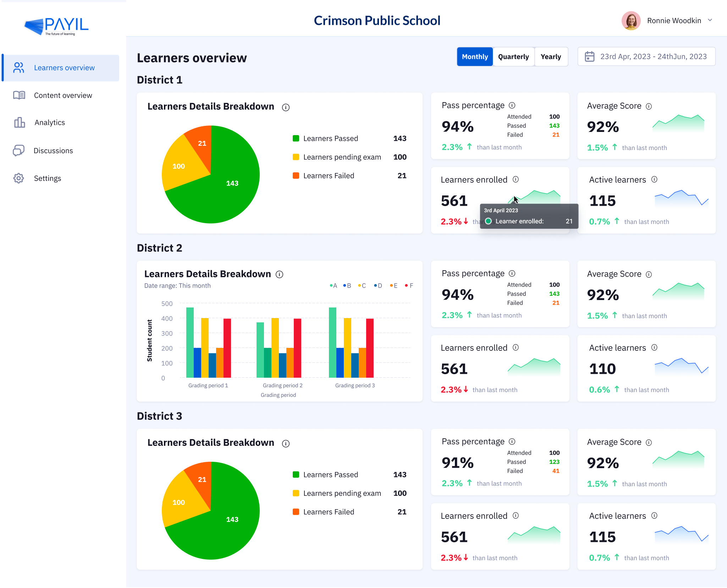Click the green Learners Passed legend swatch in District 1
The width and height of the screenshot is (727, 588).
pyautogui.click(x=296, y=138)
